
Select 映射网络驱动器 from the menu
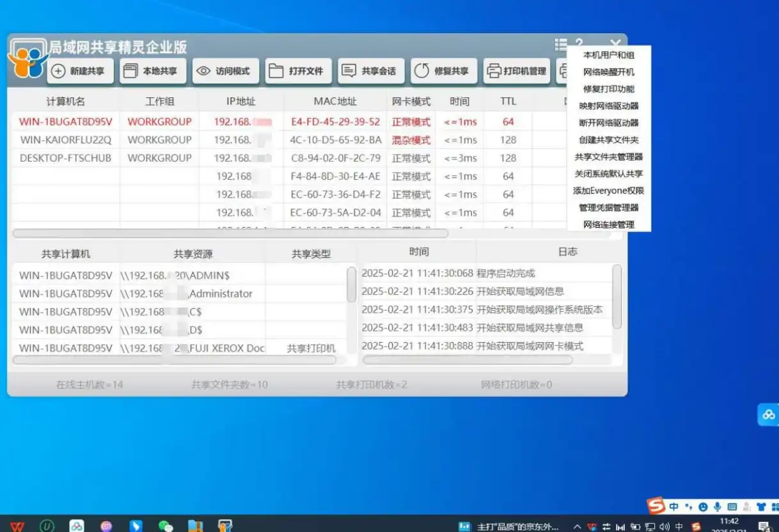pyautogui.click(x=608, y=106)
